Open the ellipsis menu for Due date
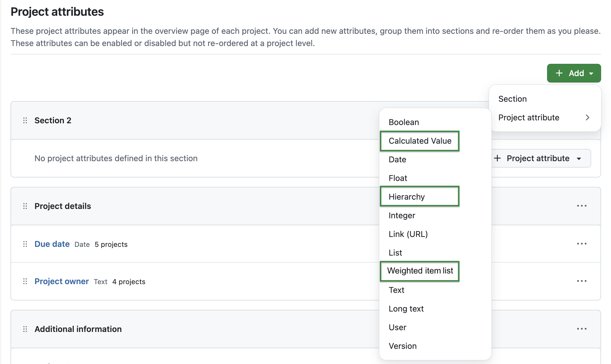The image size is (611, 364). click(x=582, y=244)
